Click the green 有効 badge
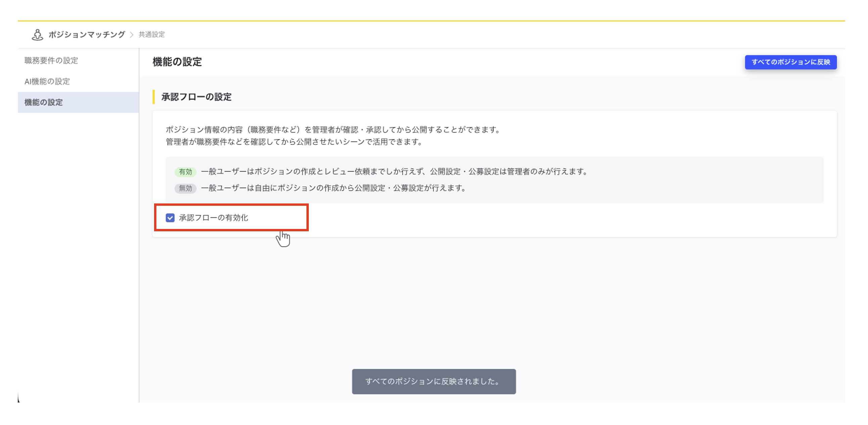The height and width of the screenshot is (425, 868). click(x=185, y=172)
